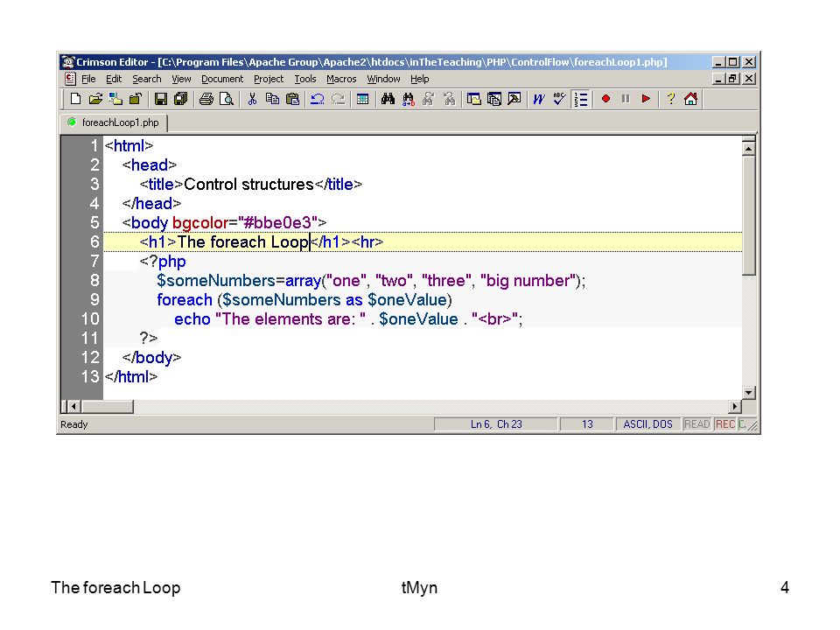Open the Help menu
Screen dimensions: 840x630
419,79
